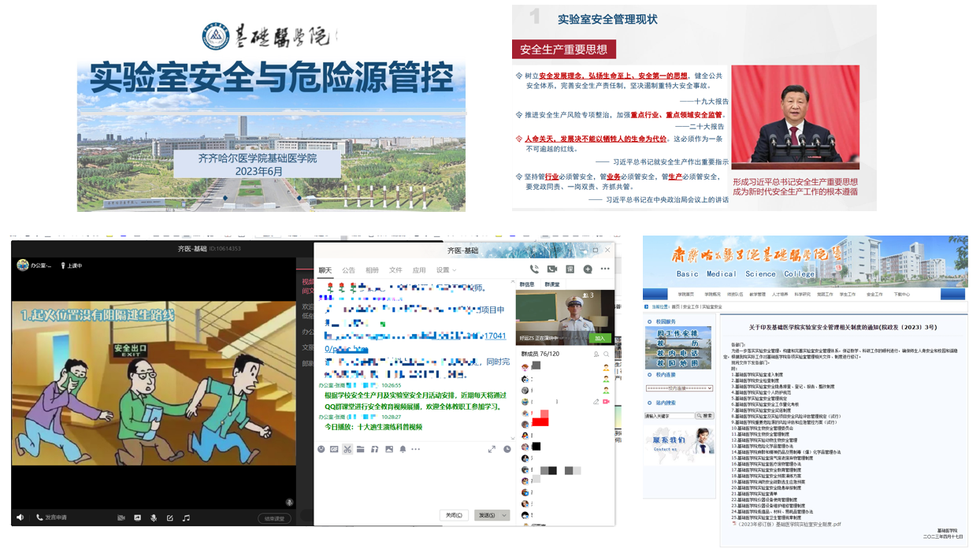Open the 安全工作 navigation menu item
This screenshot has height=553, width=980.
coord(874,294)
